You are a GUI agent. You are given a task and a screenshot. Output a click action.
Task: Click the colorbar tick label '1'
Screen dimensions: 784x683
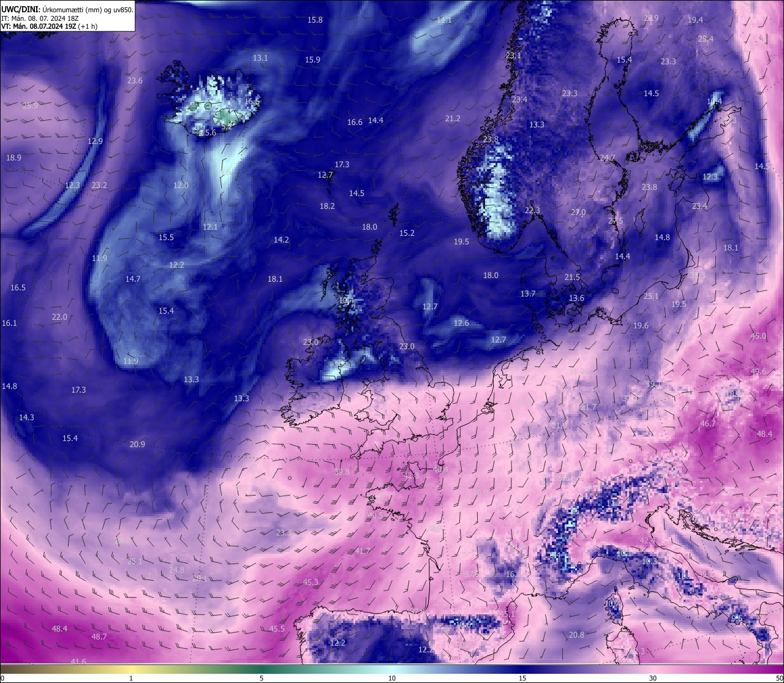pos(131,678)
